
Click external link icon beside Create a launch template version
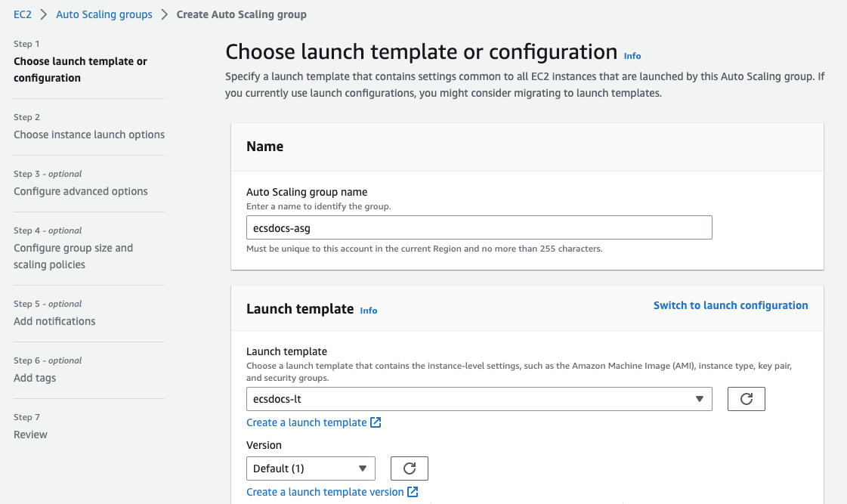tap(413, 492)
